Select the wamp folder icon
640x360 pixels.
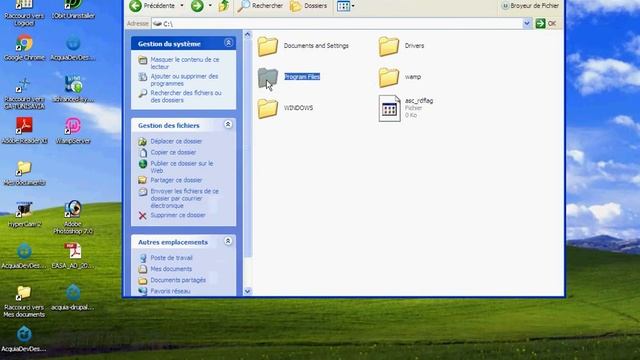click(x=389, y=77)
